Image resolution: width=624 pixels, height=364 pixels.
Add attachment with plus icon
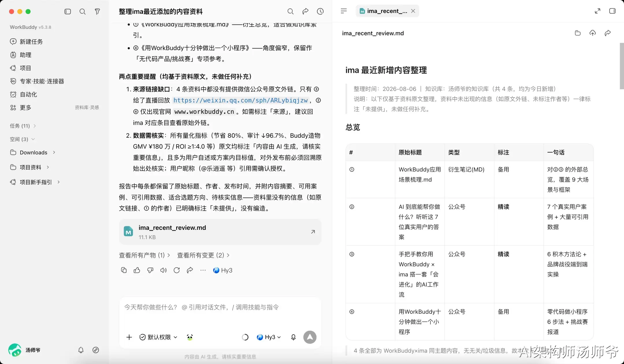tap(129, 337)
